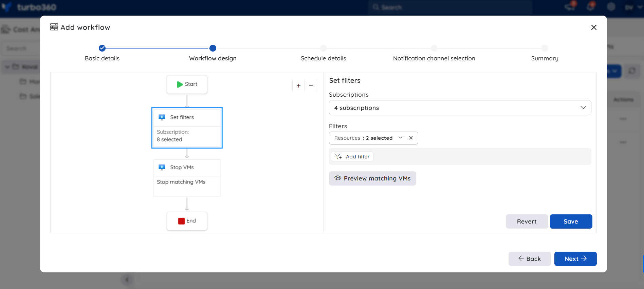644x289 pixels.
Task: Click Preview matching VMs
Action: (x=372, y=178)
